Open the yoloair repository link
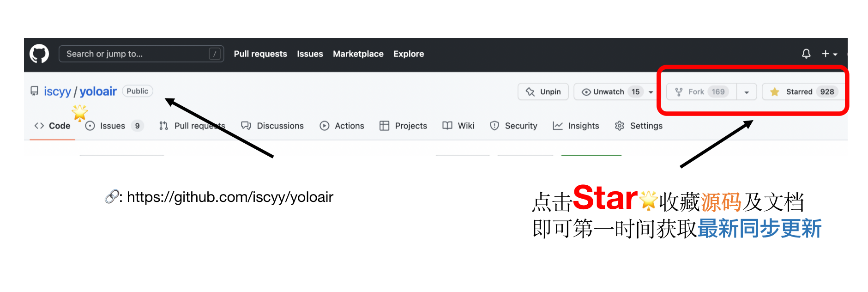 pos(98,91)
